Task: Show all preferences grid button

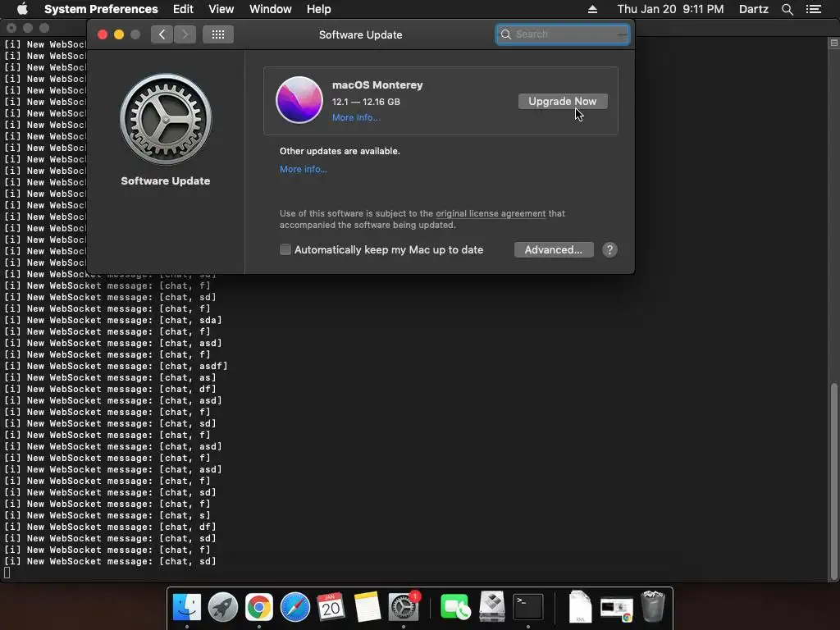Action: point(218,34)
